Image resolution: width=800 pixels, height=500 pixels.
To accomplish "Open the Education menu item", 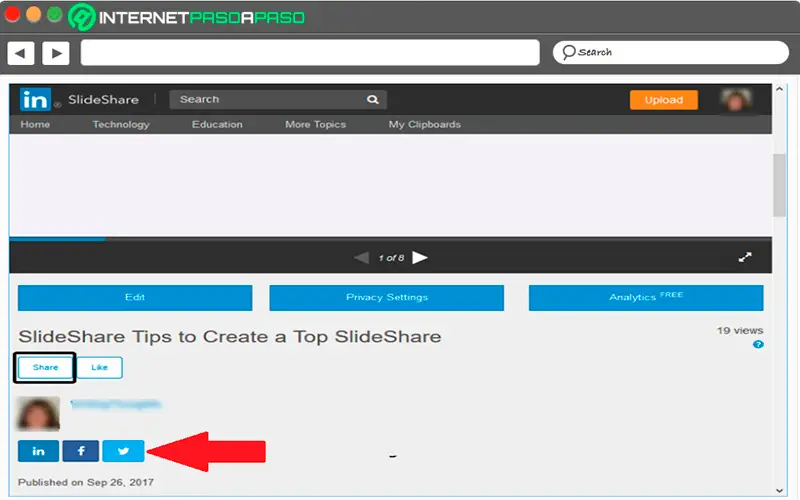I will [x=217, y=124].
